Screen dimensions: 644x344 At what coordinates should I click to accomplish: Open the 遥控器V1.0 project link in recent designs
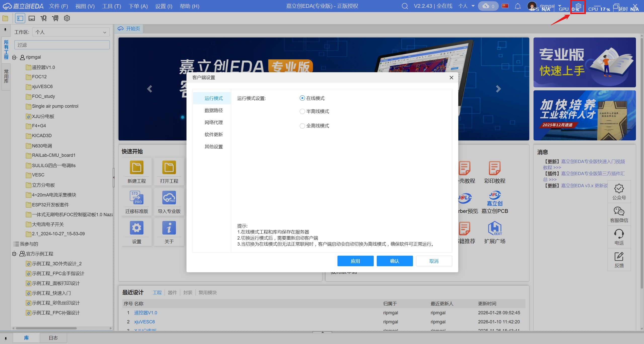click(145, 313)
